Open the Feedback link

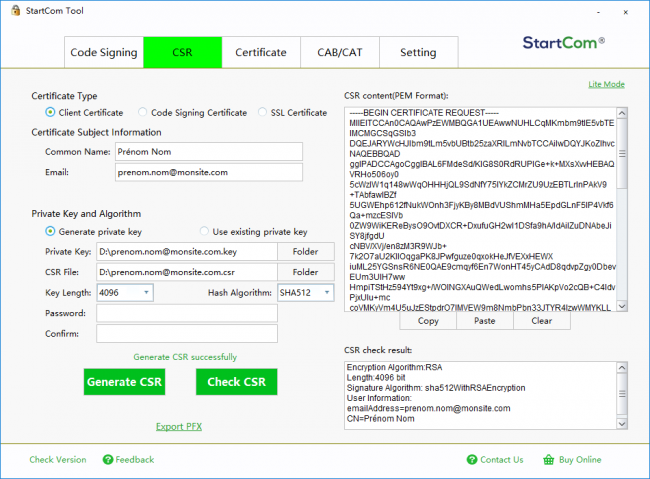[135, 460]
